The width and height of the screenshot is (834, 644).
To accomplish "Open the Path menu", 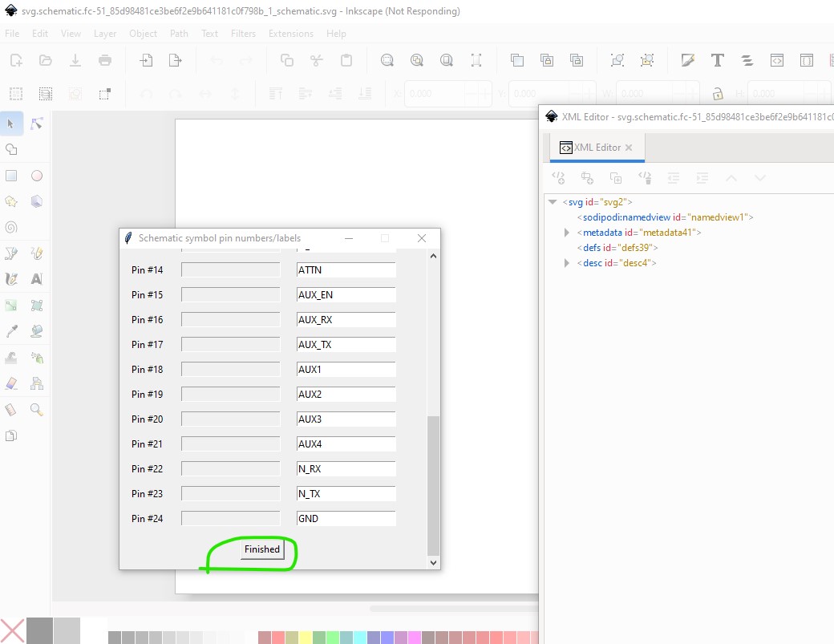I will pyautogui.click(x=179, y=34).
